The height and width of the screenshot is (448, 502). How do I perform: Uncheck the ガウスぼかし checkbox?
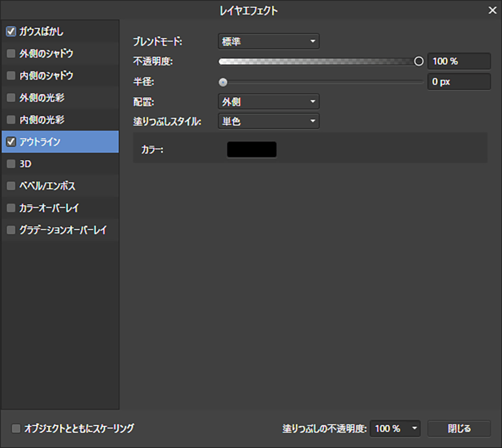click(x=11, y=31)
